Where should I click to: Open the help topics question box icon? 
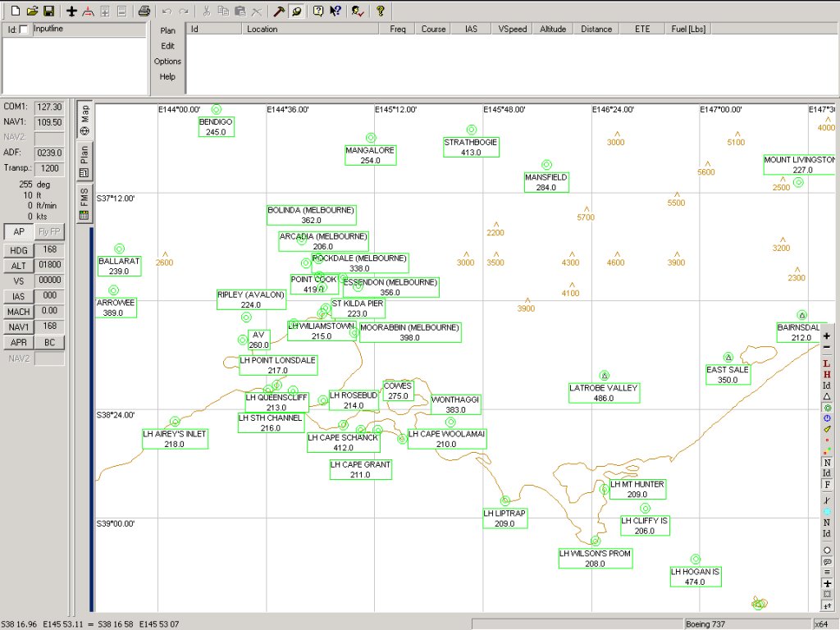click(x=318, y=11)
